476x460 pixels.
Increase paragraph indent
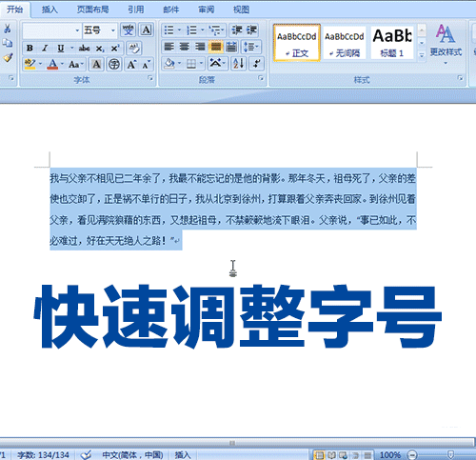point(251,30)
